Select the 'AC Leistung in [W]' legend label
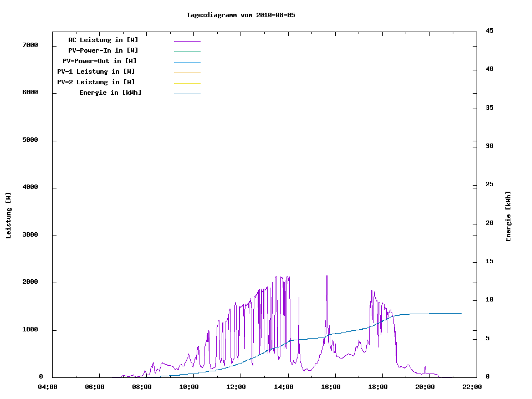 pos(103,40)
